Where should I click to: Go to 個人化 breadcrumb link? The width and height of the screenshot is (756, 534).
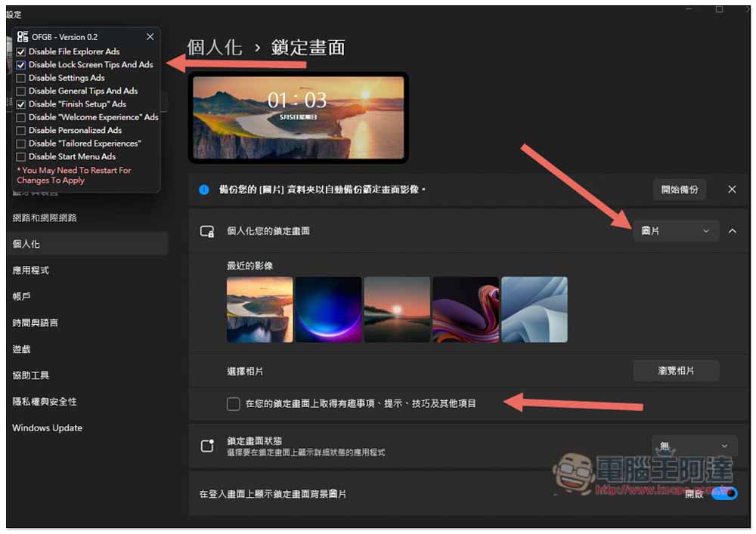(x=215, y=47)
